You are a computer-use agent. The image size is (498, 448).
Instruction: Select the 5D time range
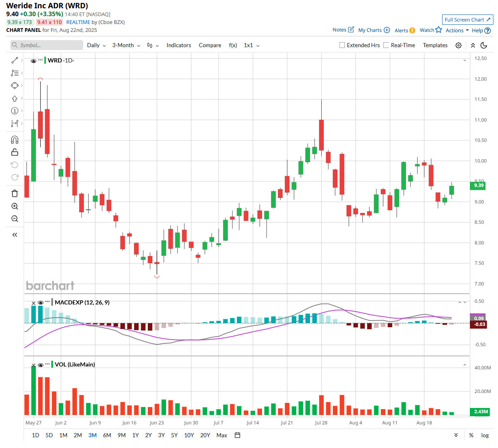[x=49, y=435]
